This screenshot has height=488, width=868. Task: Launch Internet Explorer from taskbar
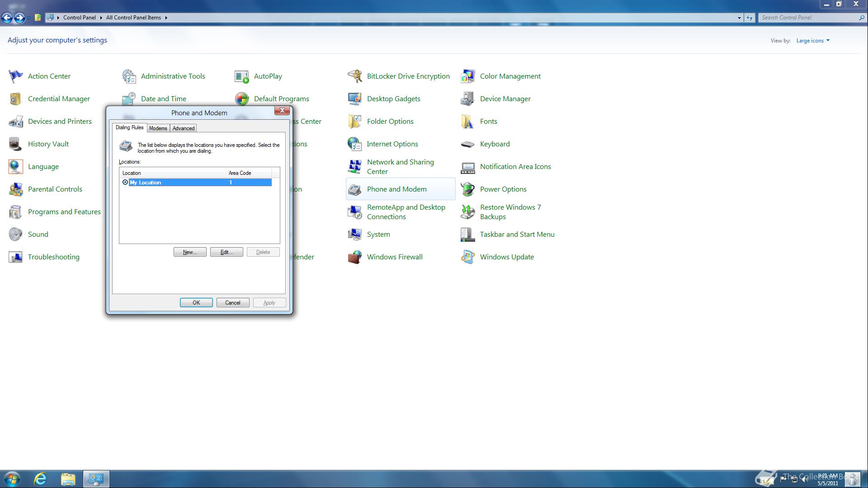pos(40,479)
